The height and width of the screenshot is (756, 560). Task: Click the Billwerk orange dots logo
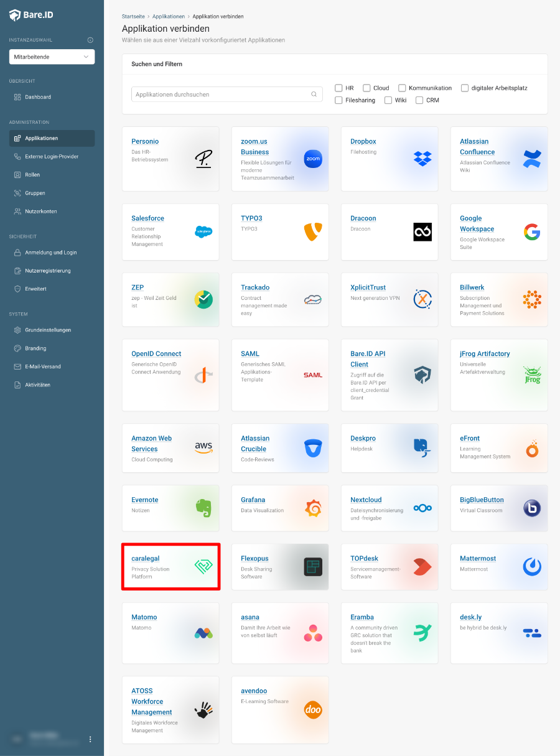click(x=532, y=299)
